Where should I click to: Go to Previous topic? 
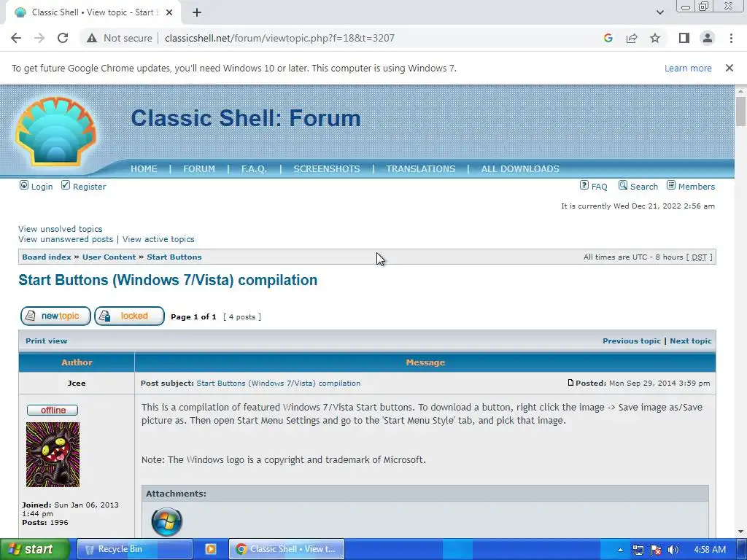point(632,341)
